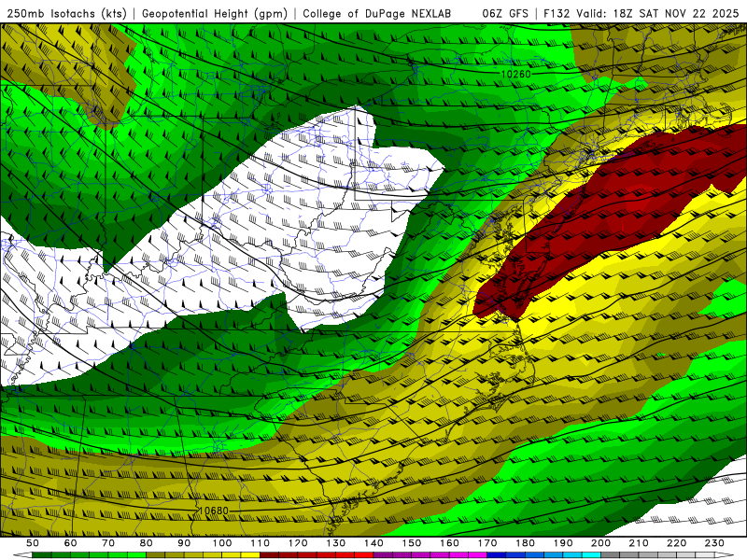The height and width of the screenshot is (560, 747).
Task: Click the 110 value on the color scale
Action: (261, 543)
